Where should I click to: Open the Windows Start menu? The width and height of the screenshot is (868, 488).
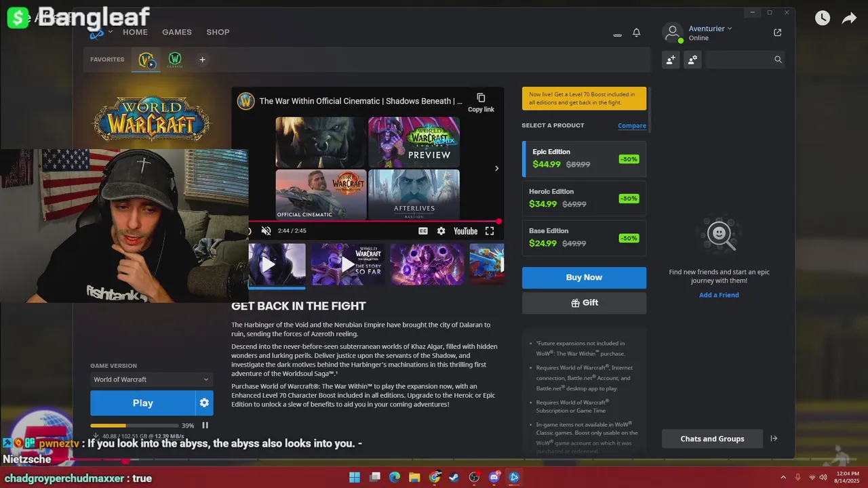(x=355, y=477)
